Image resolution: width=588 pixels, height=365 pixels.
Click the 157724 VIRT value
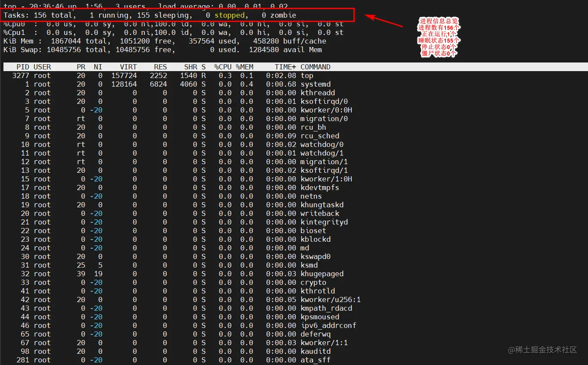click(124, 75)
